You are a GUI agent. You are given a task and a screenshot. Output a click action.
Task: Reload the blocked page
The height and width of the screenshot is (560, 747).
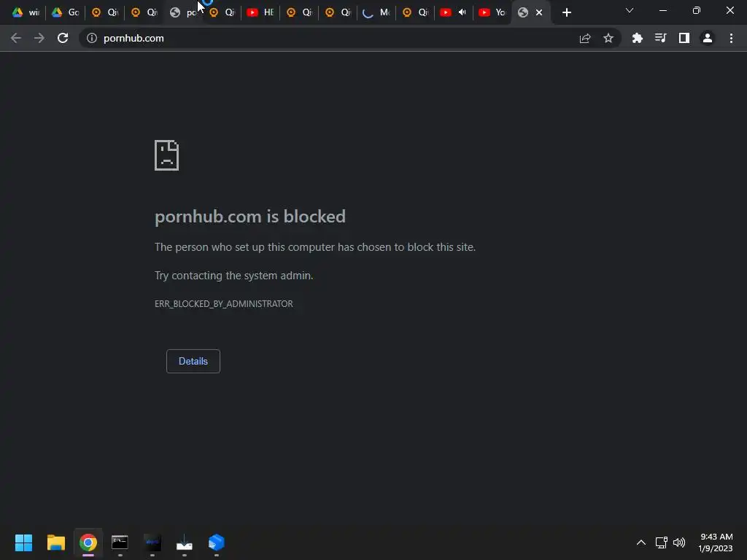63,38
